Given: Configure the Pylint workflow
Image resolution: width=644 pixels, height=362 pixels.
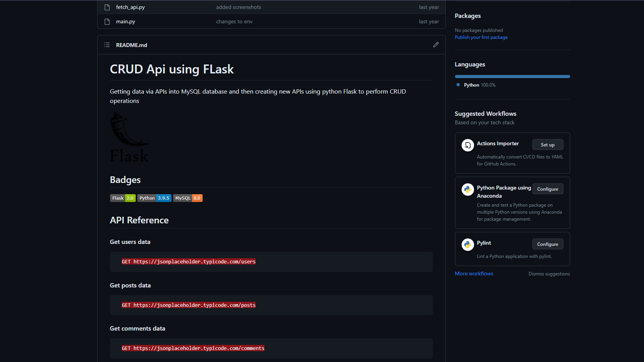Looking at the screenshot, I should coord(548,244).
